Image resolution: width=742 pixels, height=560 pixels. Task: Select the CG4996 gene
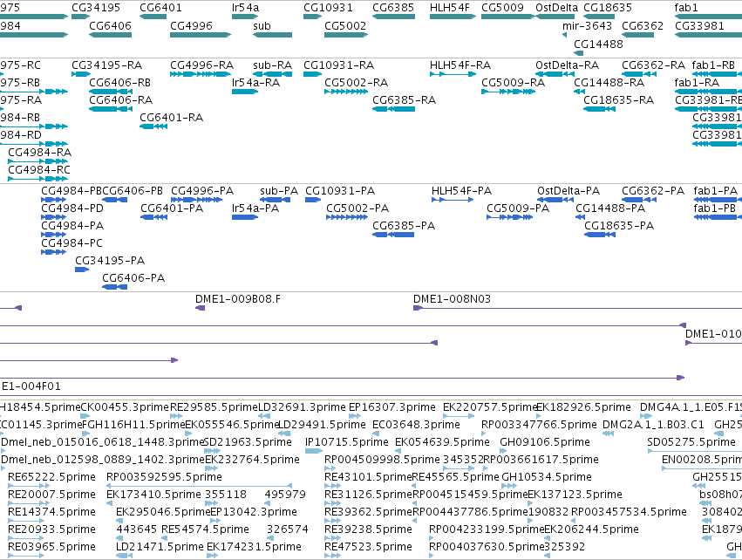tap(201, 35)
